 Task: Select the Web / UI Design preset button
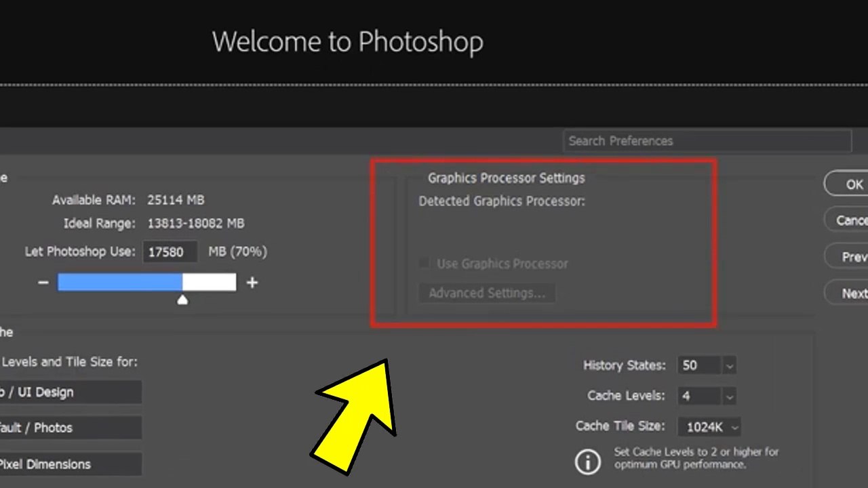[71, 392]
